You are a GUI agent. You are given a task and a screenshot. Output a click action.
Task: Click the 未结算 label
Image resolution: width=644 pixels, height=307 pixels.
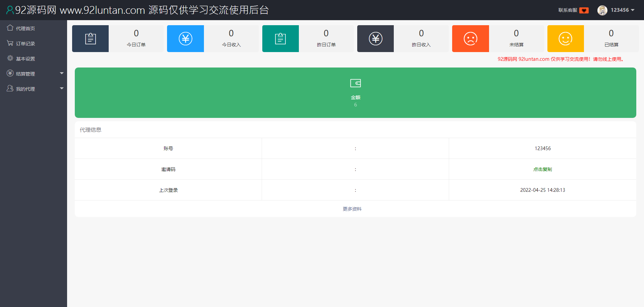(x=517, y=45)
